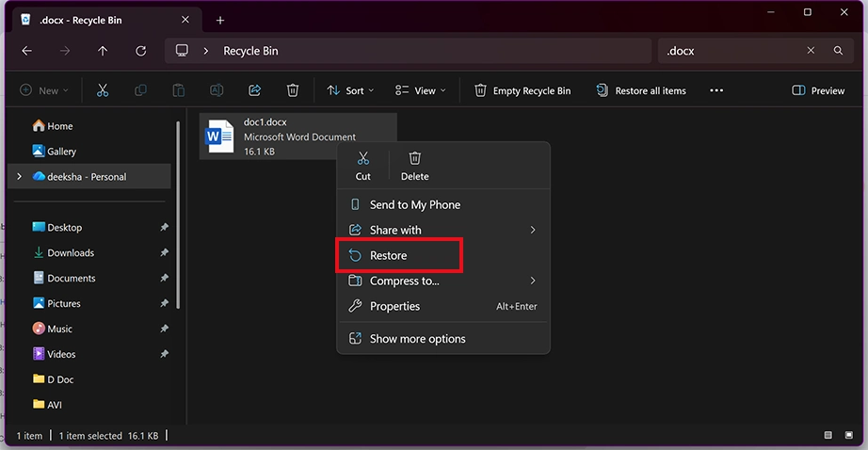Choose Restore in the context menu
The width and height of the screenshot is (868, 450).
click(443, 255)
